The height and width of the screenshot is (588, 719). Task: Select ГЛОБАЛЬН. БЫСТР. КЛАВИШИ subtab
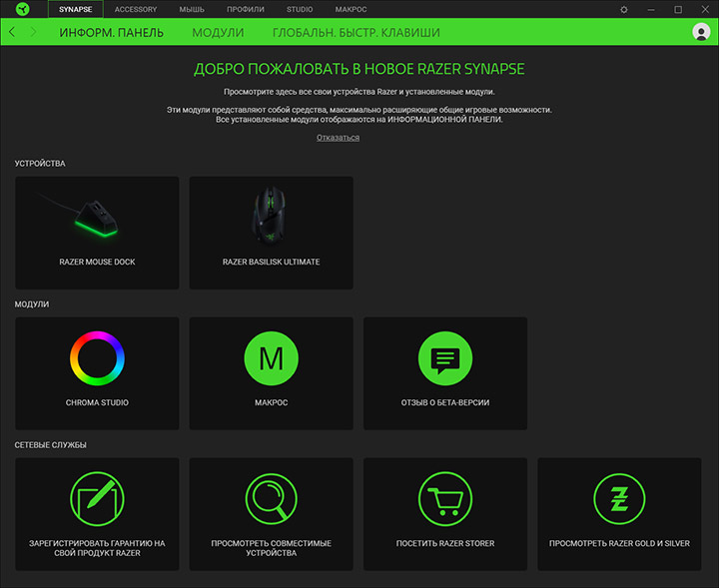pyautogui.click(x=357, y=33)
